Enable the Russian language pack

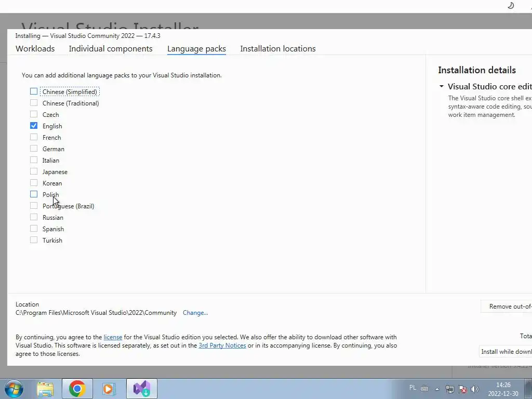[x=34, y=217]
